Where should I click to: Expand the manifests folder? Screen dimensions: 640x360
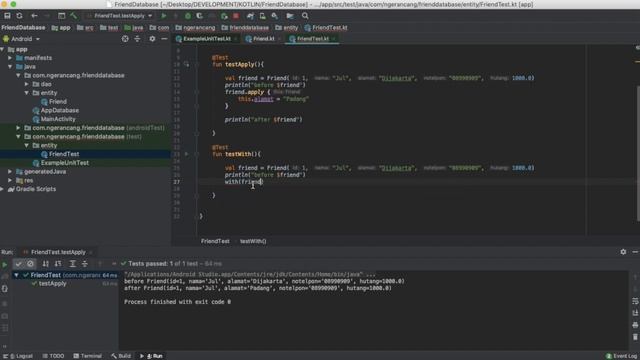[x=10, y=58]
